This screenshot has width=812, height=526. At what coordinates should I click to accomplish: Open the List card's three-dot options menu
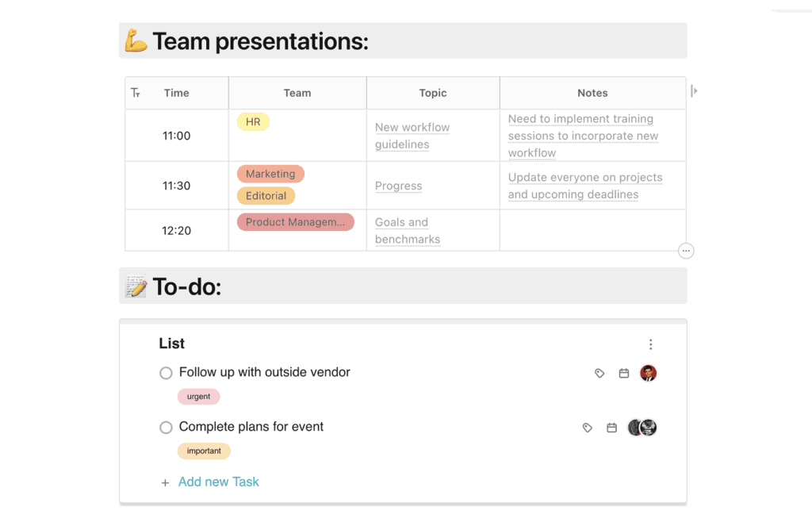coord(650,344)
